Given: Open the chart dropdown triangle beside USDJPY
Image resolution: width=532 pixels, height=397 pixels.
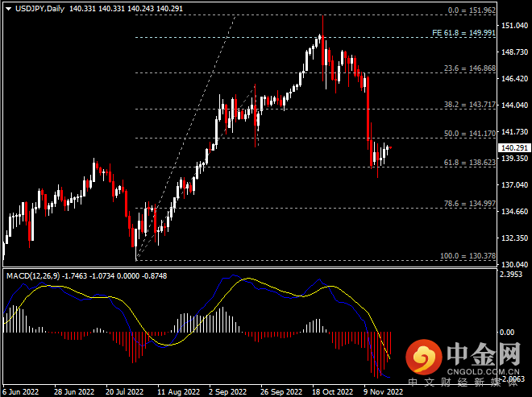Looking at the screenshot, I should pos(9,9).
